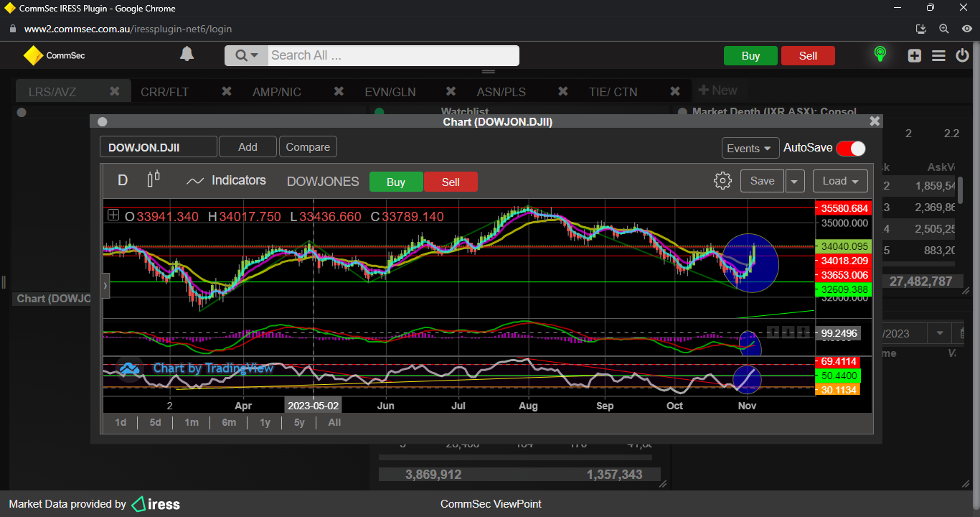Select the 1d time range

(121, 422)
